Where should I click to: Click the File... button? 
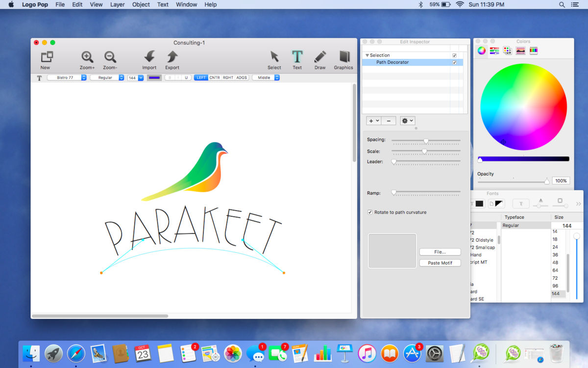[440, 252]
